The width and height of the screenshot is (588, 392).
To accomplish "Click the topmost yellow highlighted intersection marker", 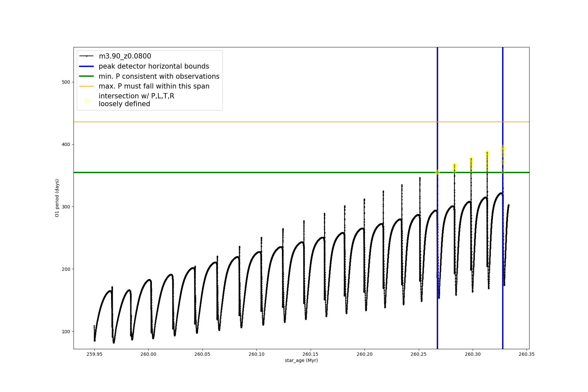I will 503,148.
